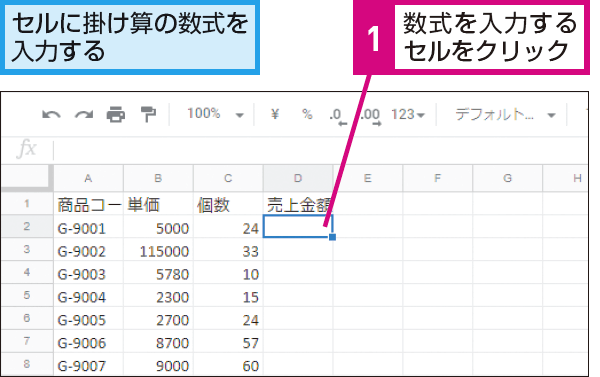600x377 pixels.
Task: Select column G header
Action: (507, 178)
